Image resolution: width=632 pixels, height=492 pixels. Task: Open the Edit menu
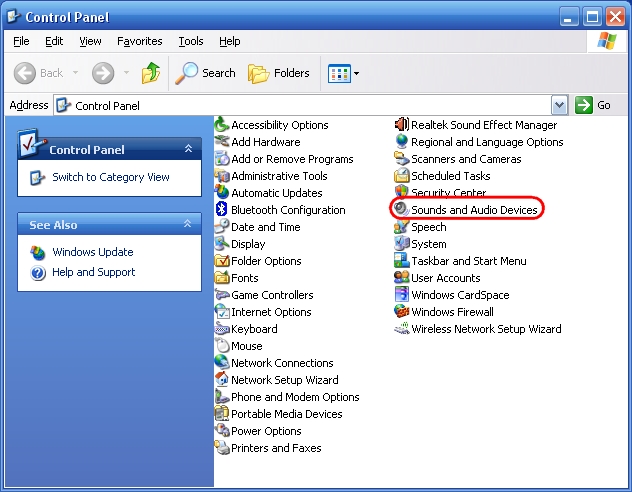click(x=54, y=41)
